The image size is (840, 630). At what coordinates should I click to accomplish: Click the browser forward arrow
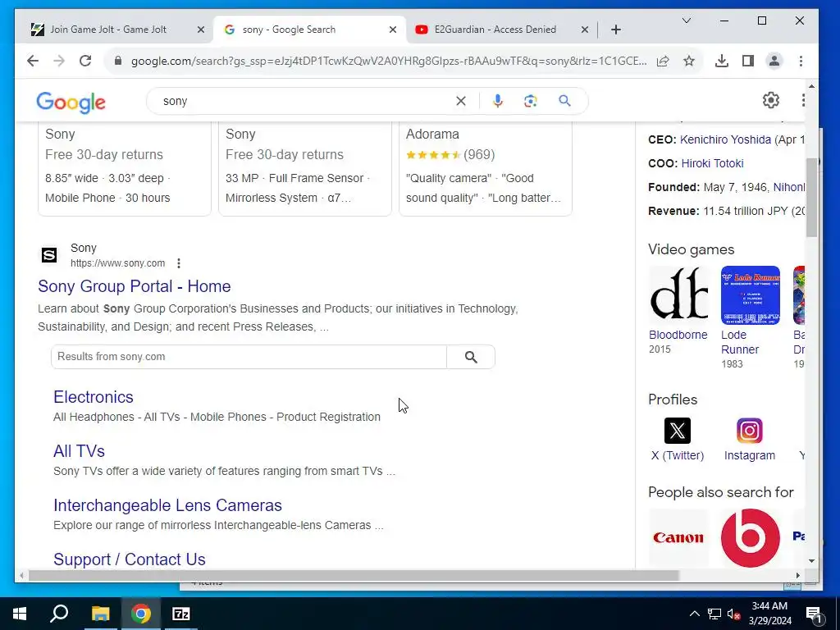pos(59,61)
